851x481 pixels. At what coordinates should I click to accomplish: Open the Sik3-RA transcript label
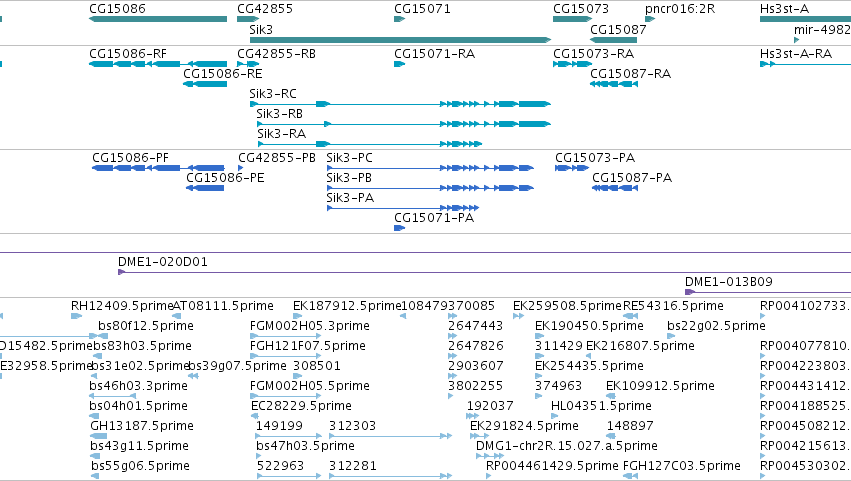click(282, 134)
